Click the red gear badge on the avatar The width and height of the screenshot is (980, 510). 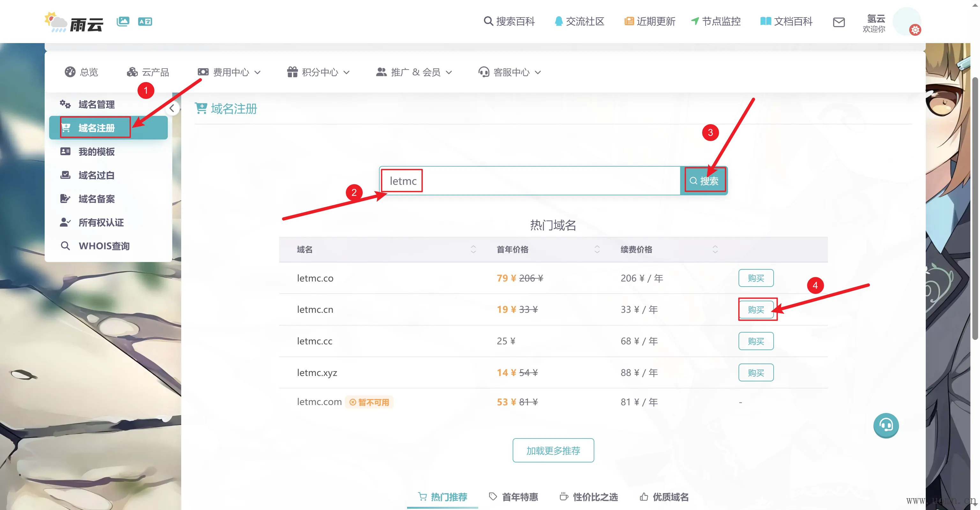(915, 30)
